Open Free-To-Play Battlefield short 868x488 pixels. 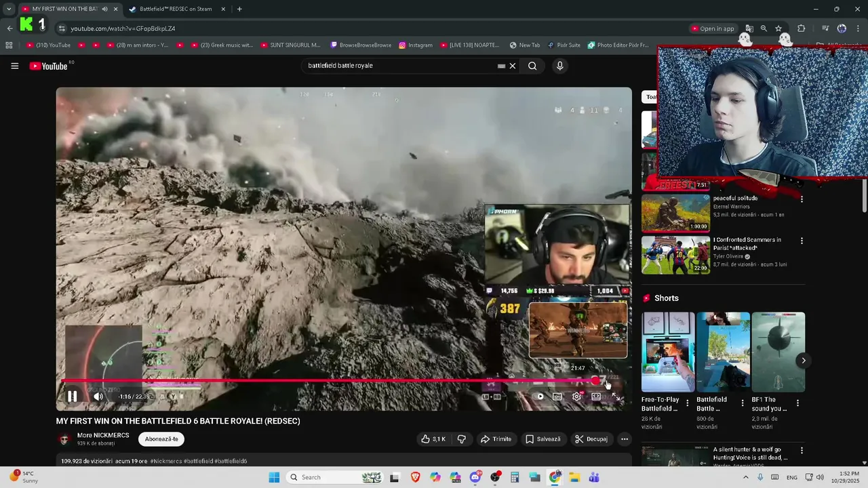[x=668, y=352]
